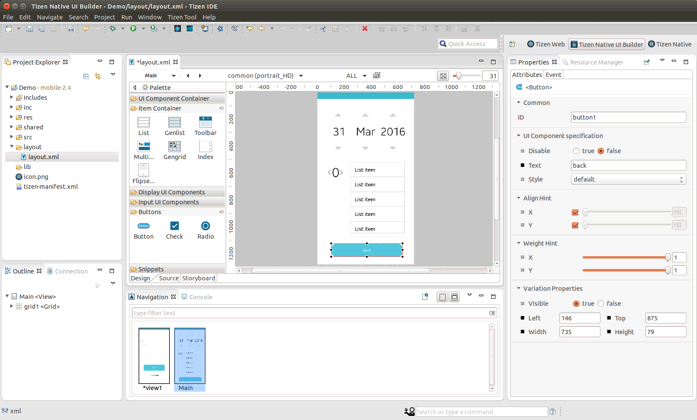The width and height of the screenshot is (697, 420).
Task: Pick the Check widget from Buttons
Action: pos(174,229)
